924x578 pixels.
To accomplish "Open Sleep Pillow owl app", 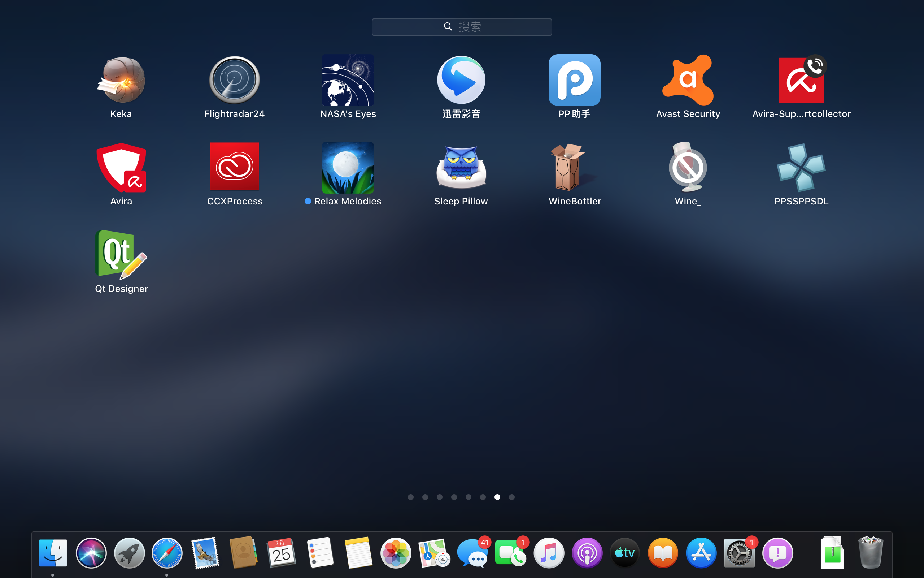I will coord(461,167).
